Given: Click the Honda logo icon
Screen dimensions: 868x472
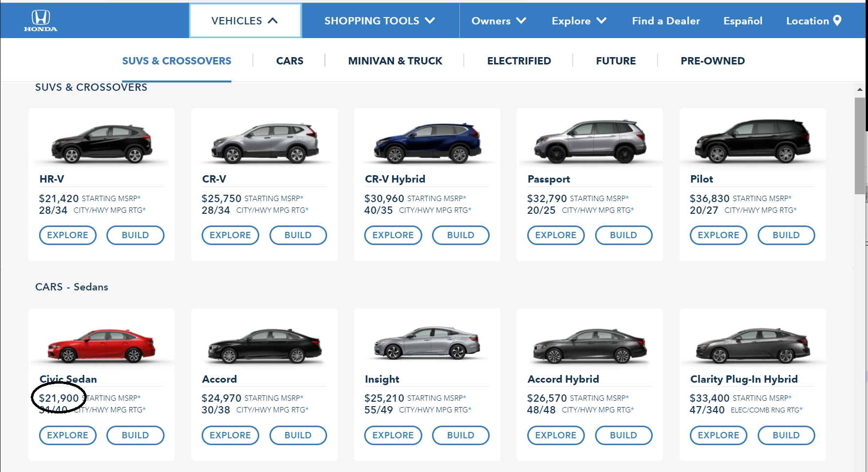Looking at the screenshot, I should coord(41,21).
